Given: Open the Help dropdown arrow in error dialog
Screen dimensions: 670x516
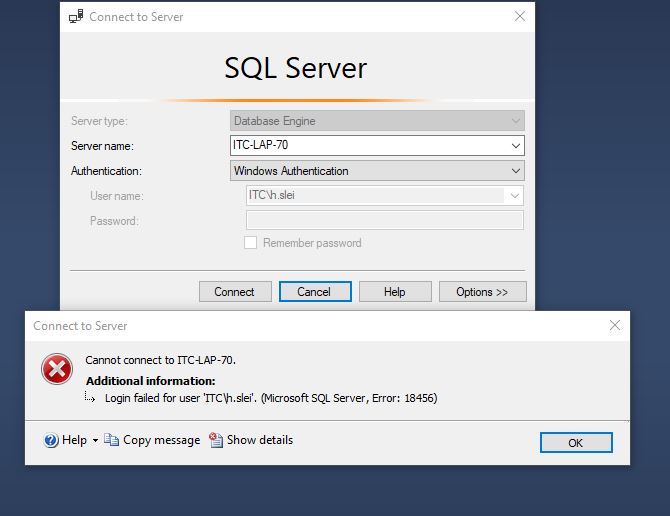Looking at the screenshot, I should coord(95,440).
